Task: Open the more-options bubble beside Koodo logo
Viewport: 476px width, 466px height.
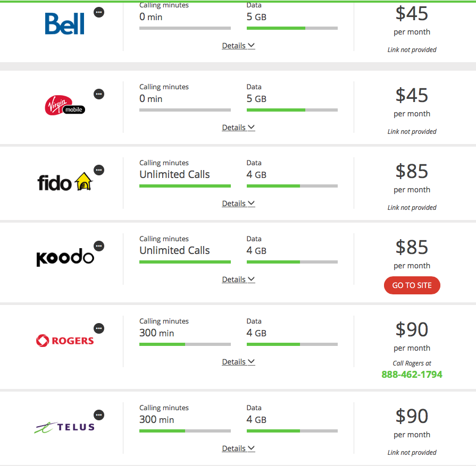Action: pos(99,246)
